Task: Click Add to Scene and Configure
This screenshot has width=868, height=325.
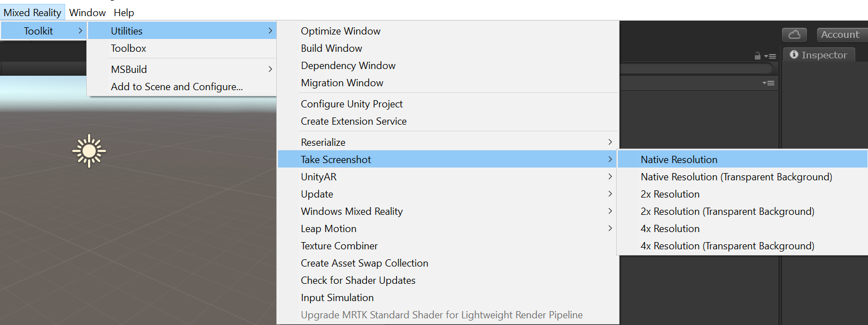Action: [177, 87]
